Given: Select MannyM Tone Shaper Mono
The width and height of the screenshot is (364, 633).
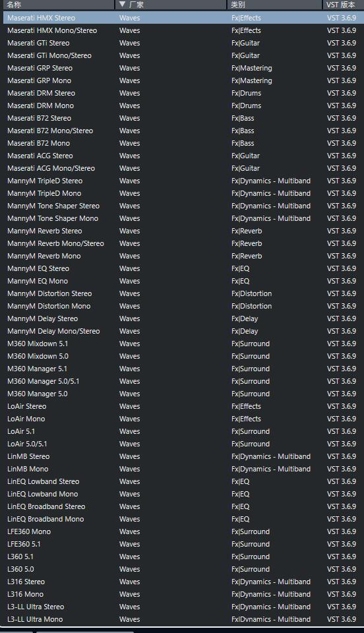Looking at the screenshot, I should [183, 218].
